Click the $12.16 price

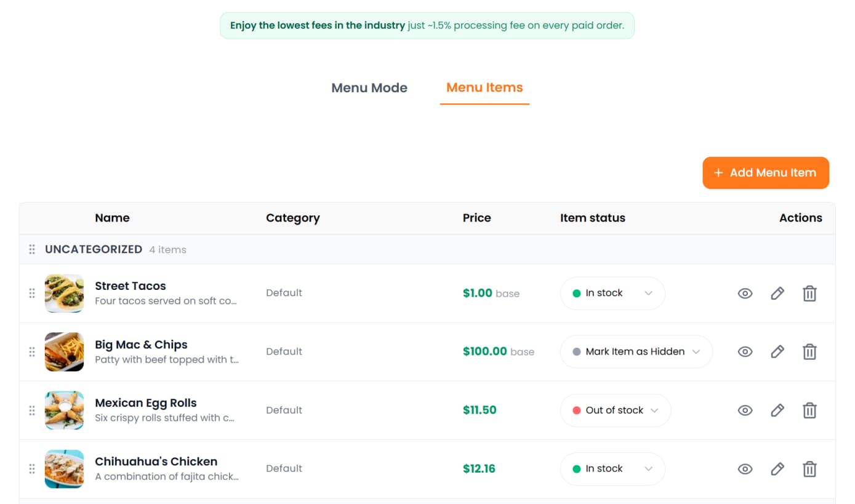tap(479, 469)
